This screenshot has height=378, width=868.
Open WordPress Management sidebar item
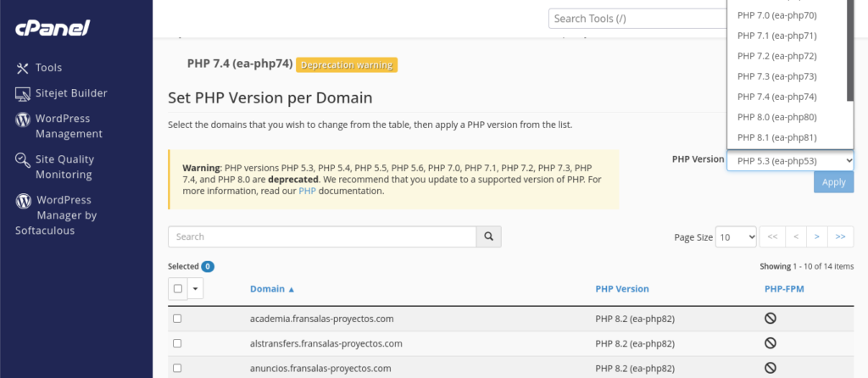click(x=59, y=126)
